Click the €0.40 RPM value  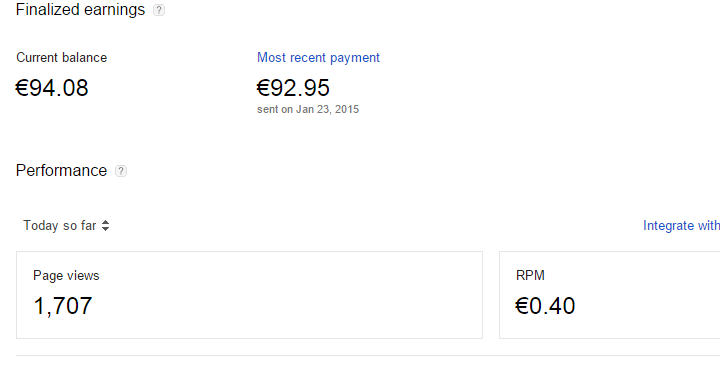pyautogui.click(x=545, y=306)
